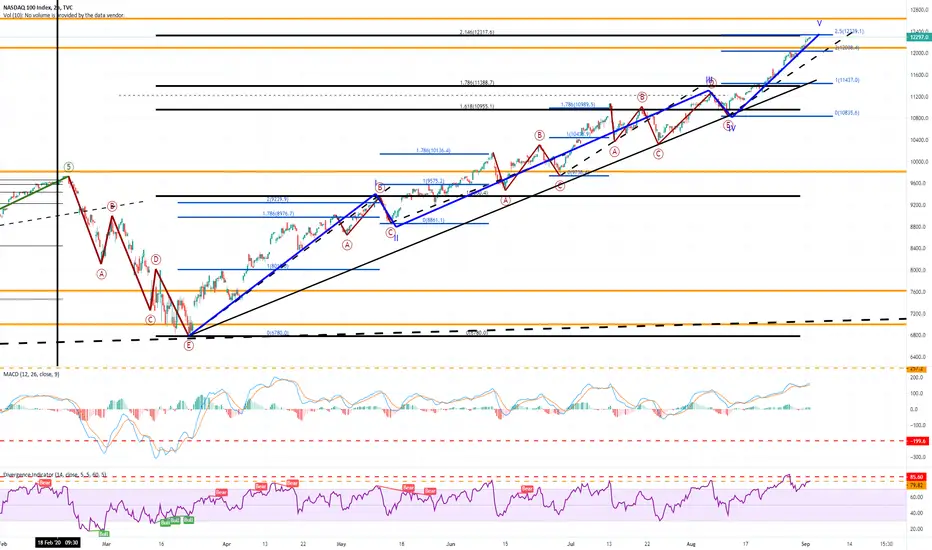Click the NASDAQ 100 Index chart title
Image resolution: width=932 pixels, height=550 pixels.
(37, 8)
